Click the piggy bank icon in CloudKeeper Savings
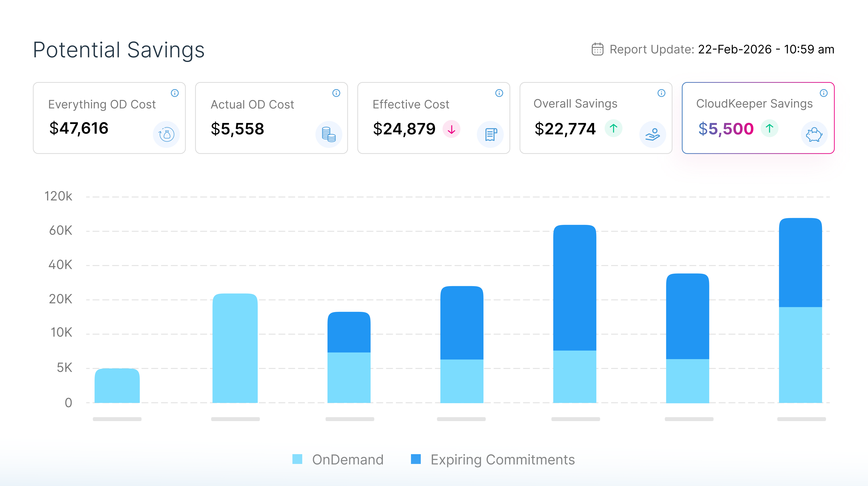The width and height of the screenshot is (868, 486). (x=814, y=134)
